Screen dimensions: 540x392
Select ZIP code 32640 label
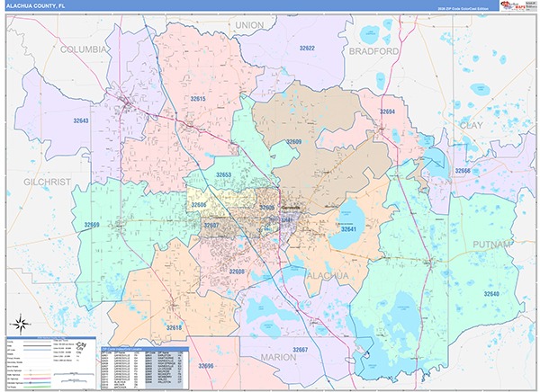click(x=490, y=294)
